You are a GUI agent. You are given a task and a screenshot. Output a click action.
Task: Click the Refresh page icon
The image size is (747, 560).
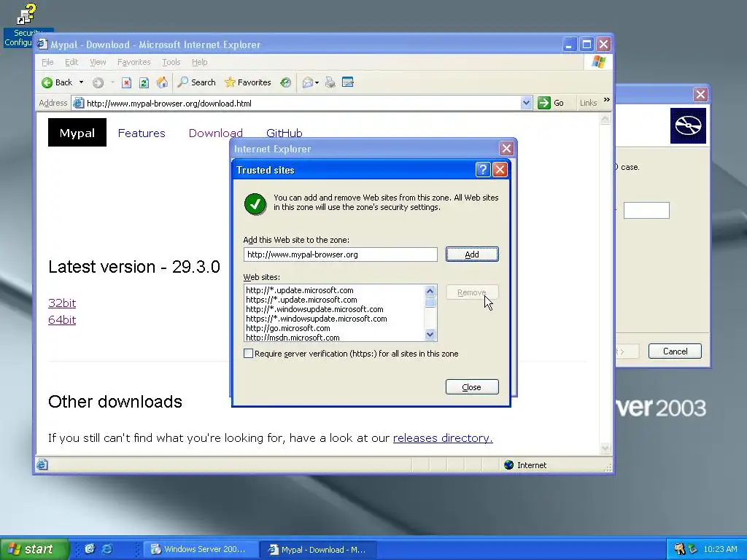tap(144, 83)
